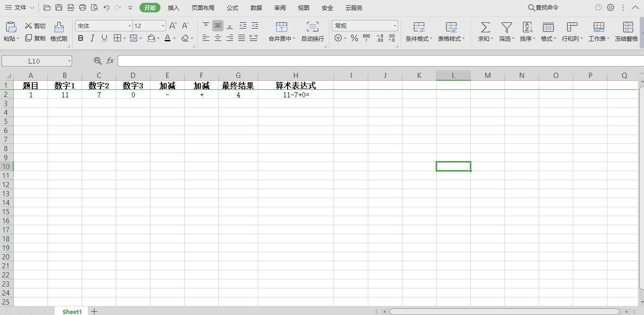The image size is (644, 315).
Task: Open the 数据 ribbon tab
Action: pyautogui.click(x=256, y=8)
